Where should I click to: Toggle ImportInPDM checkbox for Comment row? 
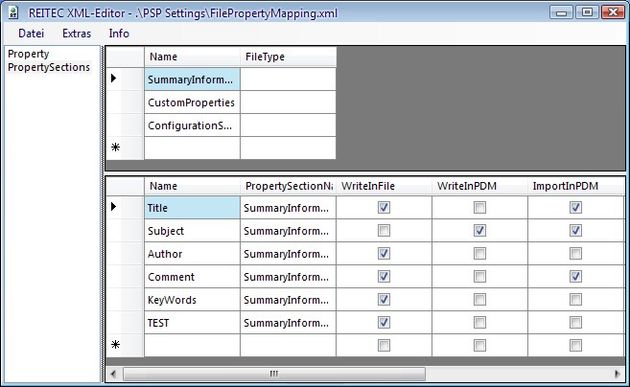(x=575, y=276)
